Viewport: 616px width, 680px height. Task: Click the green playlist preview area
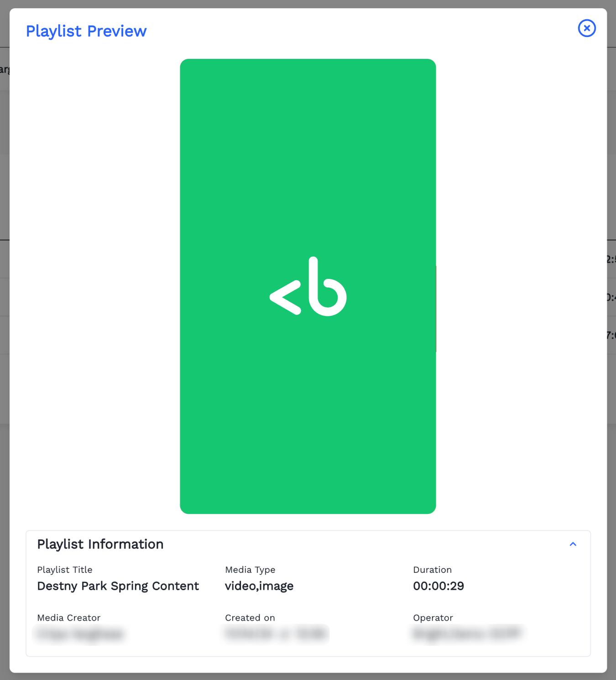308,411
